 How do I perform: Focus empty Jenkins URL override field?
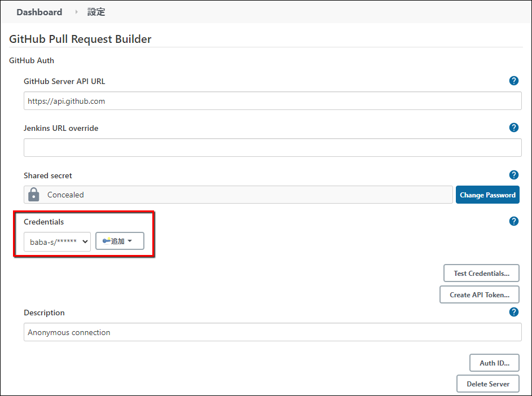point(272,148)
